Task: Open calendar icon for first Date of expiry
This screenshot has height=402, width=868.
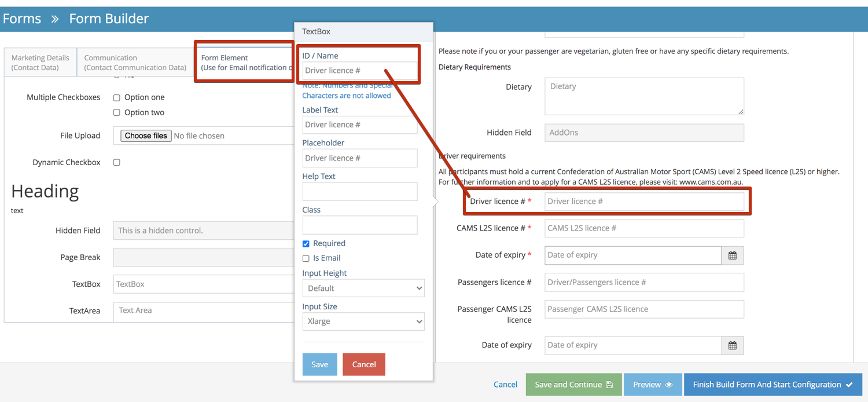Action: click(732, 255)
